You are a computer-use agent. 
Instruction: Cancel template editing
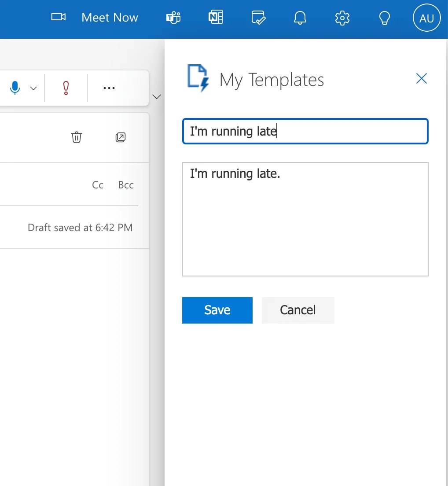pos(298,310)
